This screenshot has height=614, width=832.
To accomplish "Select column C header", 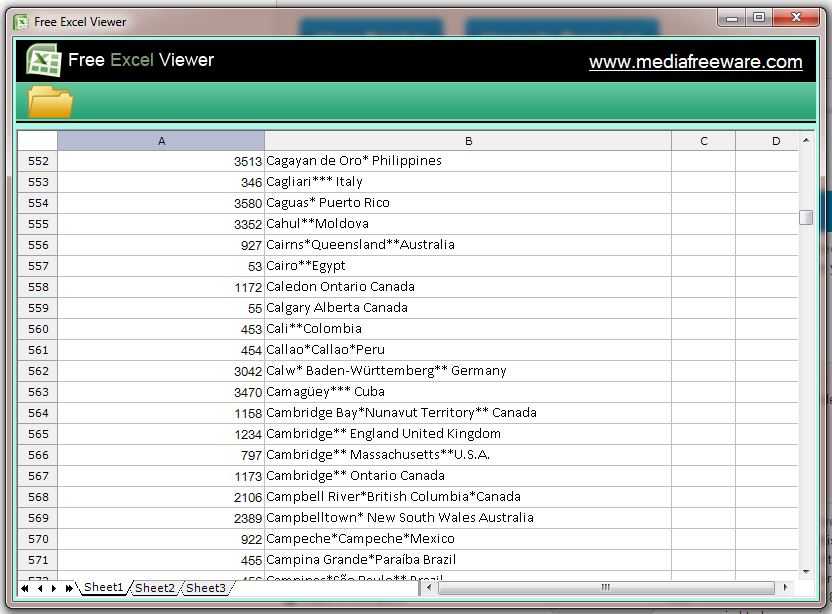I will [x=703, y=141].
